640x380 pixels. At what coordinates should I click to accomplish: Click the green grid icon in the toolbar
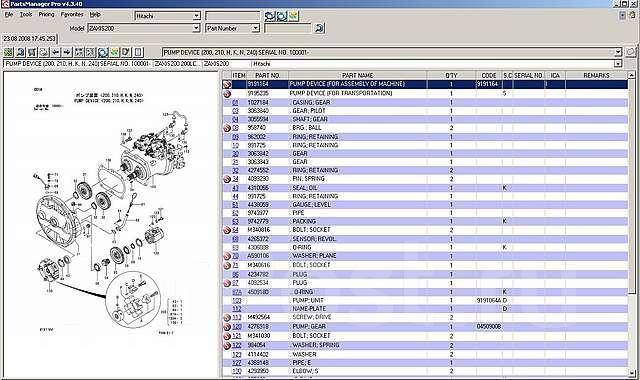click(x=9, y=52)
